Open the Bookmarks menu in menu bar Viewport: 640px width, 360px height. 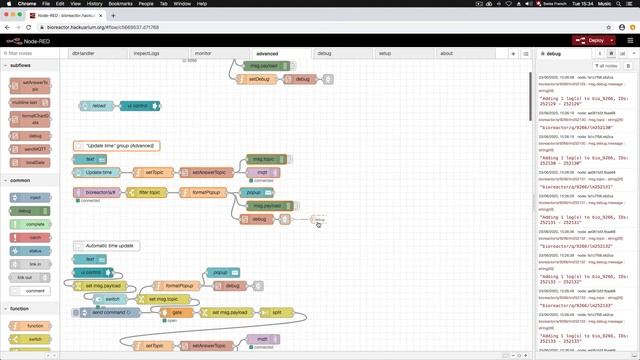tap(120, 4)
